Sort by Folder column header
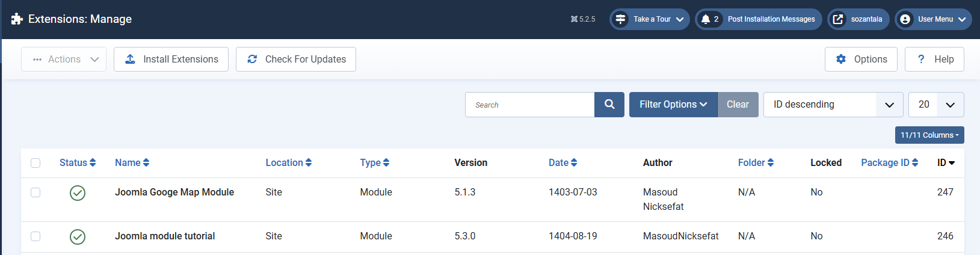This screenshot has height=255, width=980. tap(756, 163)
